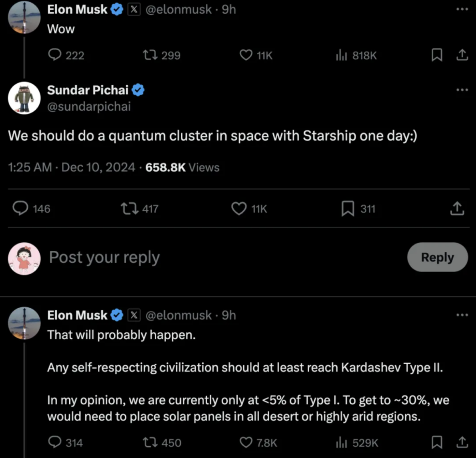Click the gray Reply button
The height and width of the screenshot is (458, 476).
(437, 257)
